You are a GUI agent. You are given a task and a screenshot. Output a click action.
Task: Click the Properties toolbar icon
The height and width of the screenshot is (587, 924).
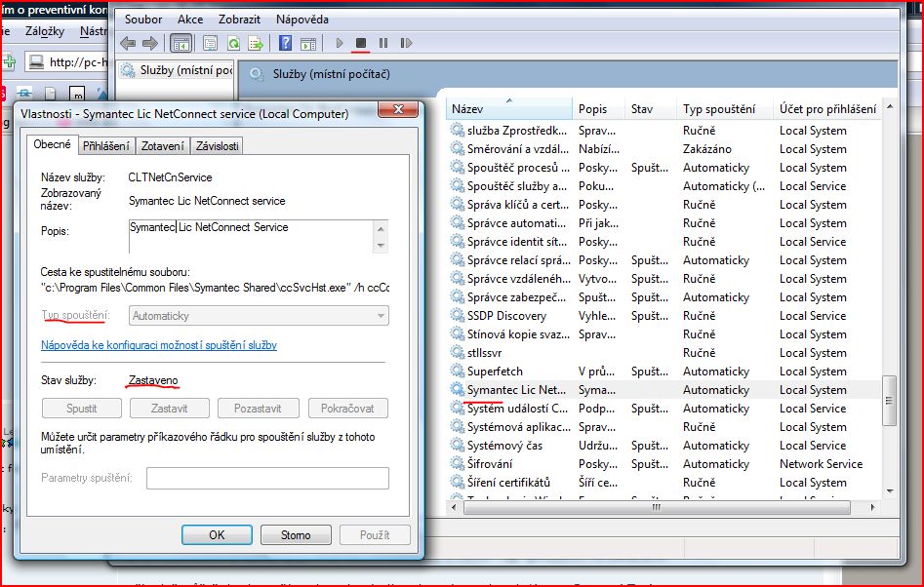(210, 43)
